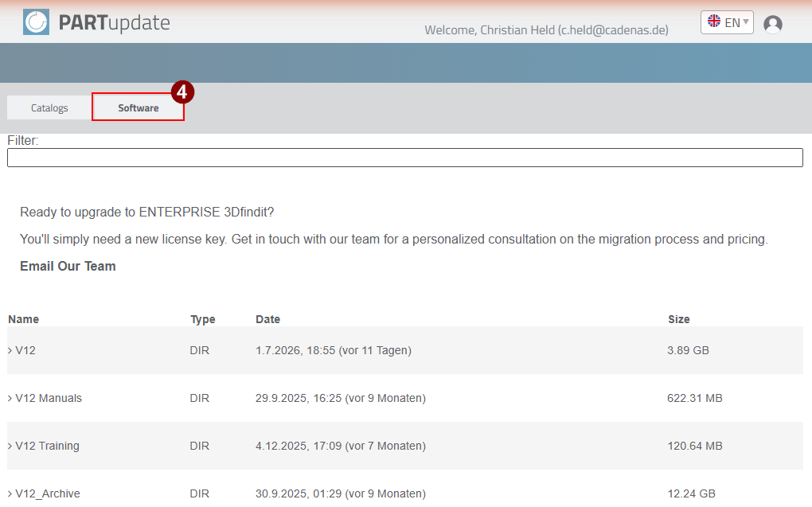Expand the V12_Archive directory chevron
The width and height of the screenshot is (812, 507).
click(x=10, y=493)
